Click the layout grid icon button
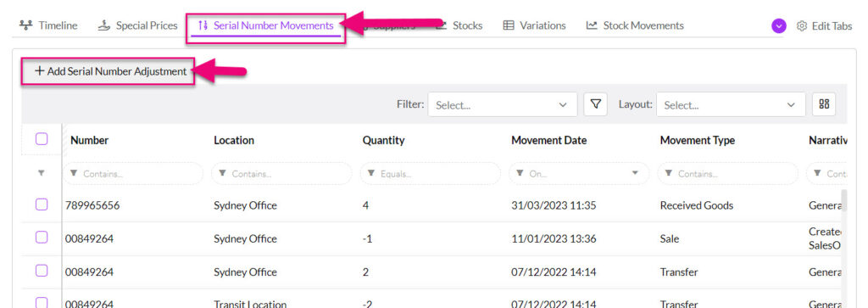868x308 pixels. tap(824, 104)
